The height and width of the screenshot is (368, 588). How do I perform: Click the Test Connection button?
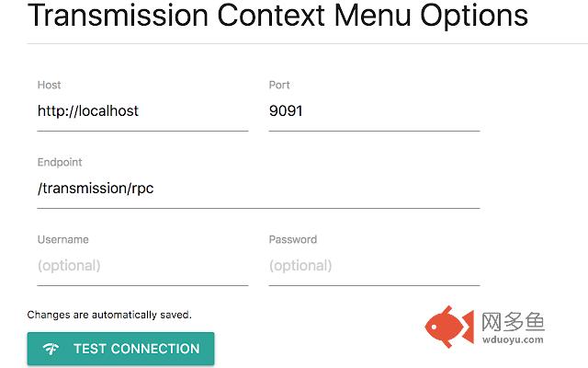coord(120,349)
